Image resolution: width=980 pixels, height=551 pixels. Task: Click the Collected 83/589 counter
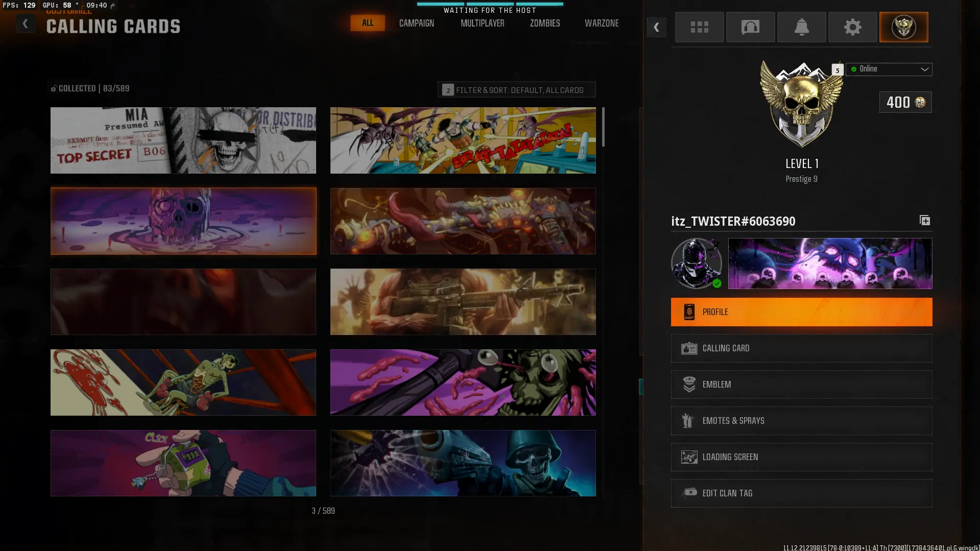(x=90, y=88)
